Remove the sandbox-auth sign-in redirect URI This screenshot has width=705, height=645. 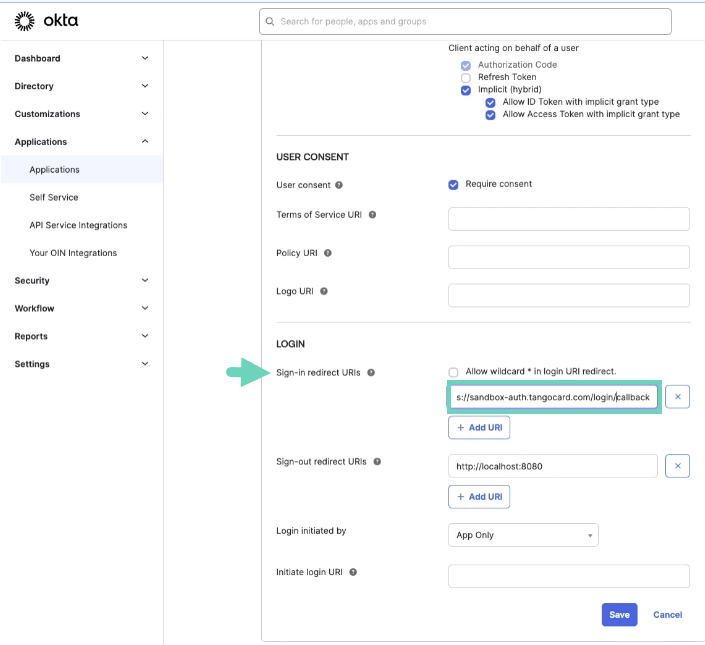pyautogui.click(x=678, y=397)
